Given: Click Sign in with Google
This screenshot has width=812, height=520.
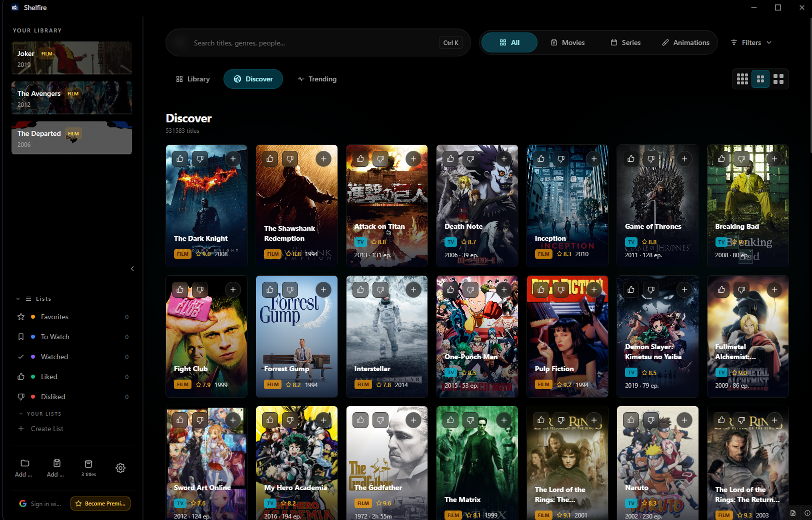Looking at the screenshot, I should [40, 504].
